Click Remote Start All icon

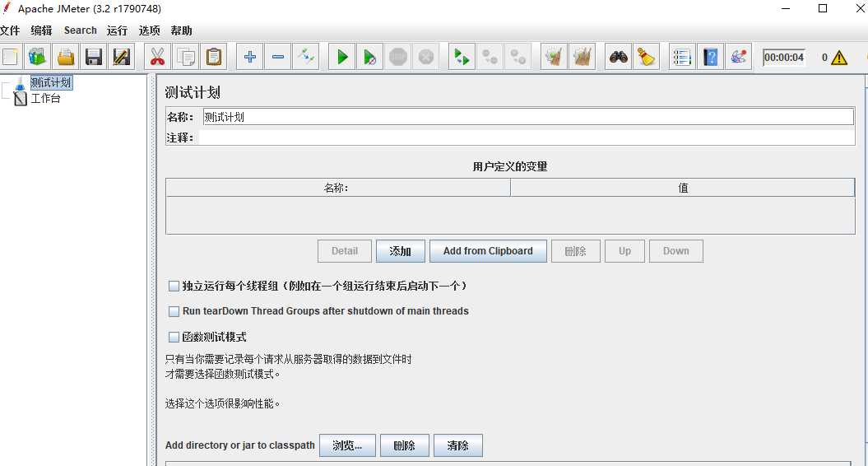pos(462,57)
